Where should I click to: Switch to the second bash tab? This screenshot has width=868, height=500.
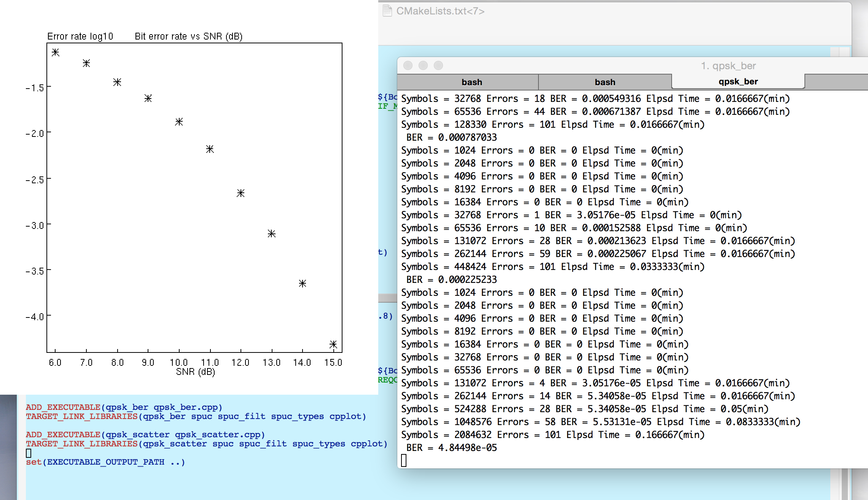(x=605, y=82)
